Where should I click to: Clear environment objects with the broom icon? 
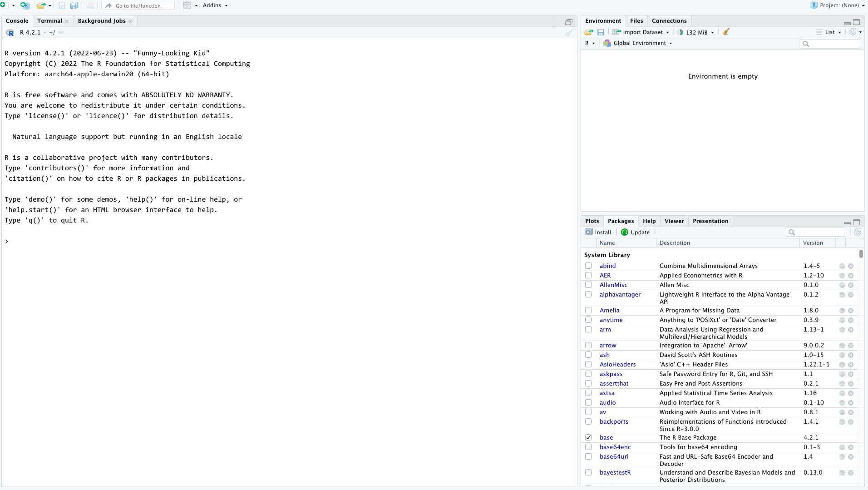coord(726,32)
